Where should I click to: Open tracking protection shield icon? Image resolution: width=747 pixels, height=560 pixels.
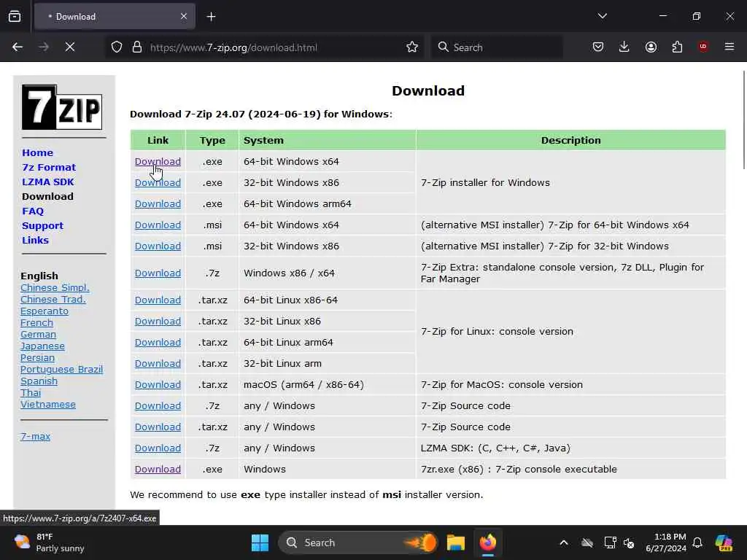coord(117,47)
